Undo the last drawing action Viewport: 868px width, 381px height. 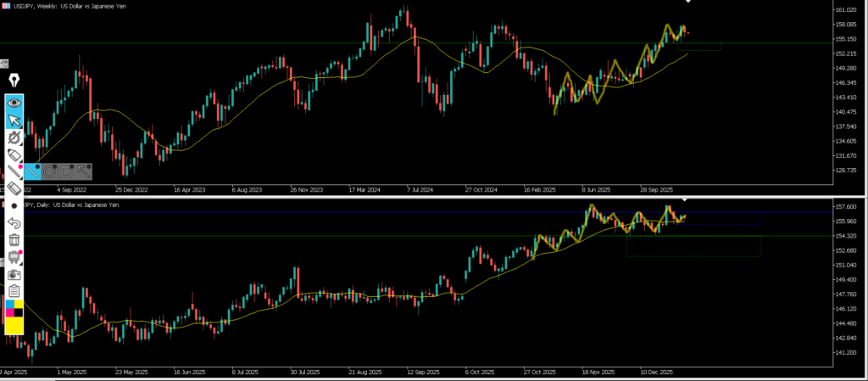(x=14, y=223)
